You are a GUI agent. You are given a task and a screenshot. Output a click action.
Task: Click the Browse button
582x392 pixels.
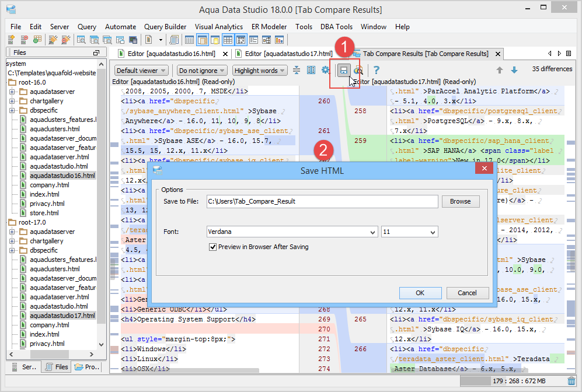pos(460,201)
